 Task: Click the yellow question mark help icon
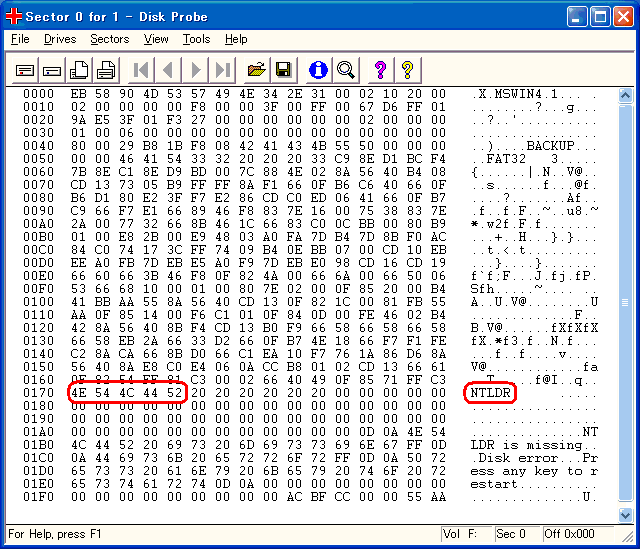pos(407,70)
